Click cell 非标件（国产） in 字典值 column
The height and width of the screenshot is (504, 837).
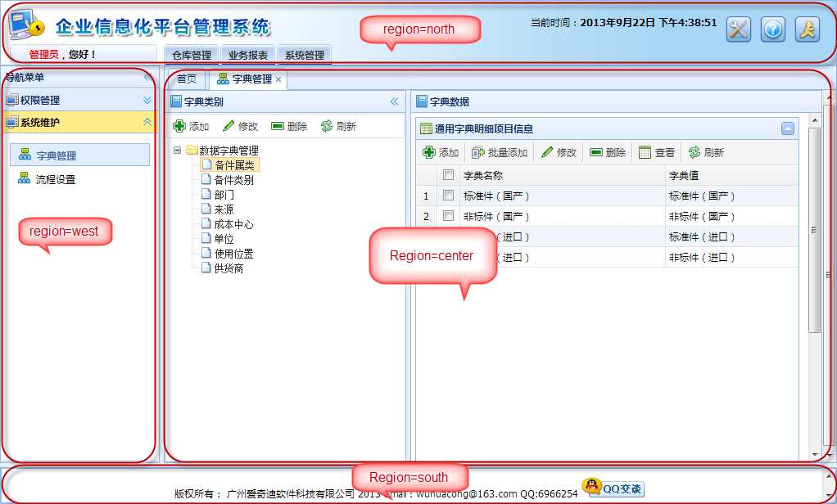732,216
